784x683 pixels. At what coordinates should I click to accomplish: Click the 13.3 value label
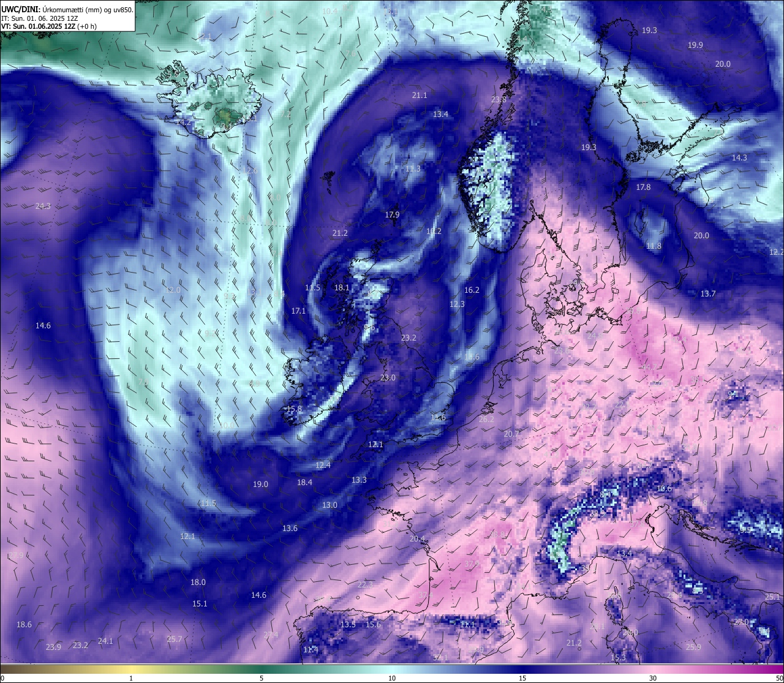pos(359,480)
